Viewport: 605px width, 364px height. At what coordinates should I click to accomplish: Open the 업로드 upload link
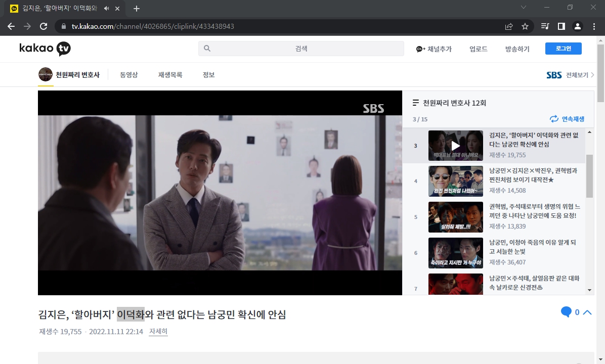479,49
